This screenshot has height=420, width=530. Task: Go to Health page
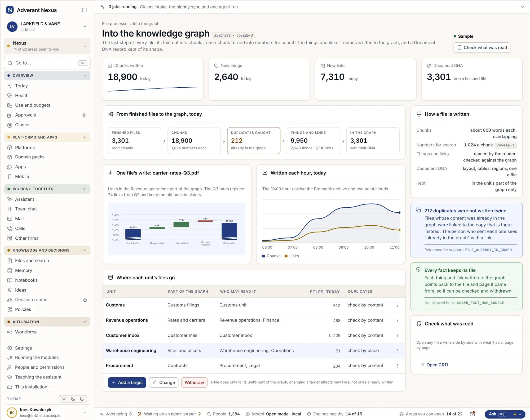pyautogui.click(x=47, y=96)
